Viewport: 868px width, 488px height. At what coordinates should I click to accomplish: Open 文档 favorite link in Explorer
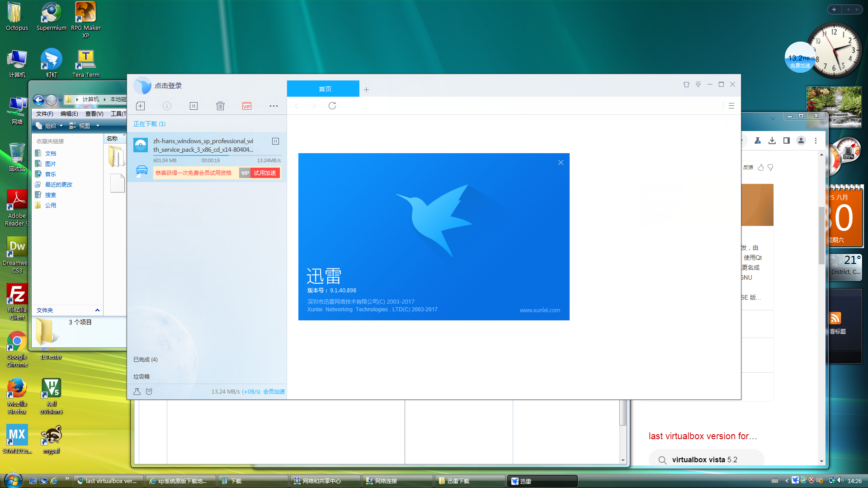click(50, 153)
